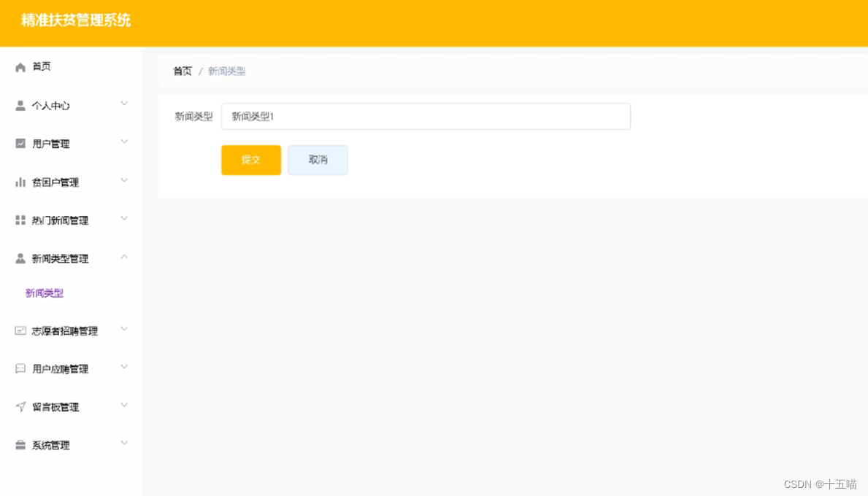Screen dimensions: 868x496
Task: Click the 新闻类型 form field label
Action: point(193,116)
